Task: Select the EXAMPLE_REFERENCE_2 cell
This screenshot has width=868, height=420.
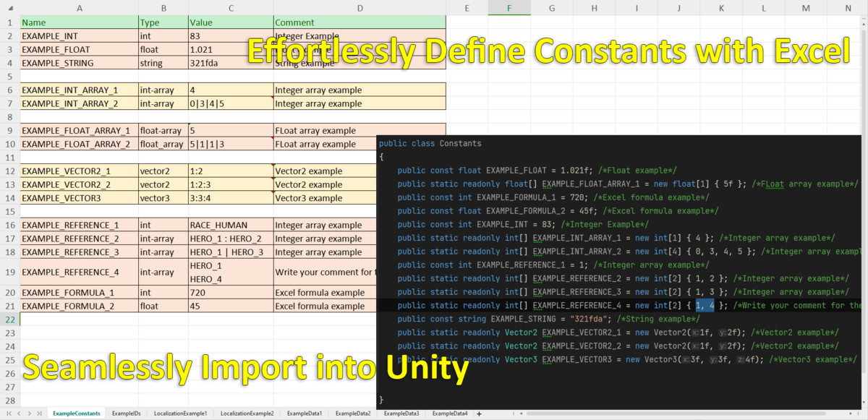Action: pos(79,239)
